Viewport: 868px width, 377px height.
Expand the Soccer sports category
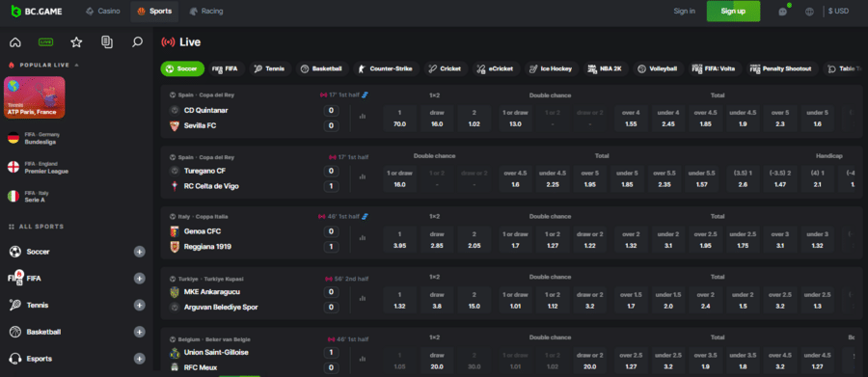(x=140, y=252)
